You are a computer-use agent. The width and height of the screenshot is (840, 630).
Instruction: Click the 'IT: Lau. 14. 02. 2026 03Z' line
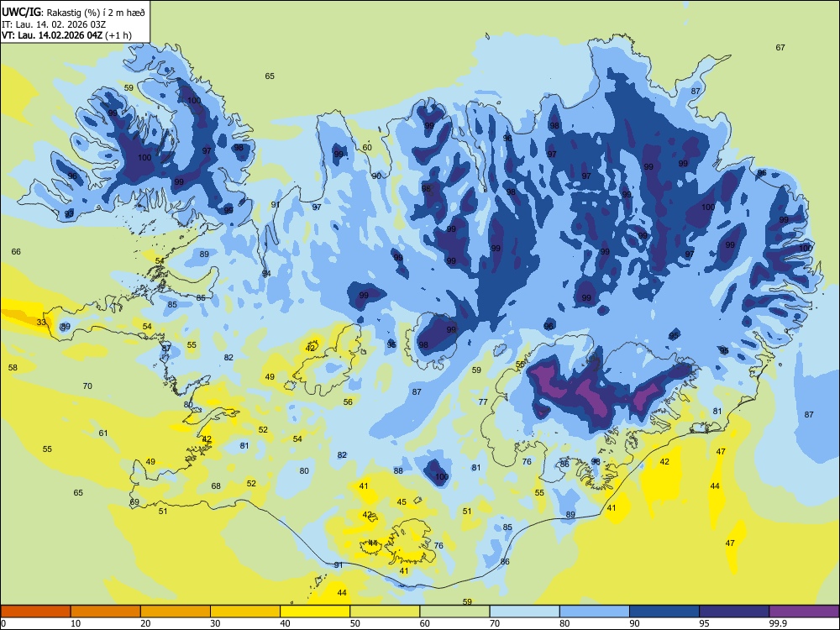pyautogui.click(x=54, y=24)
